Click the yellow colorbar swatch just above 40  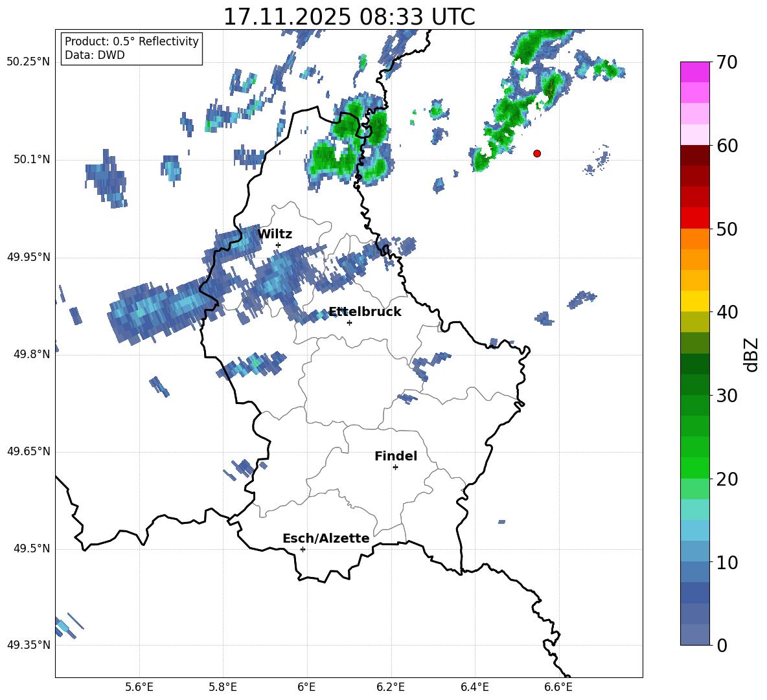click(694, 301)
